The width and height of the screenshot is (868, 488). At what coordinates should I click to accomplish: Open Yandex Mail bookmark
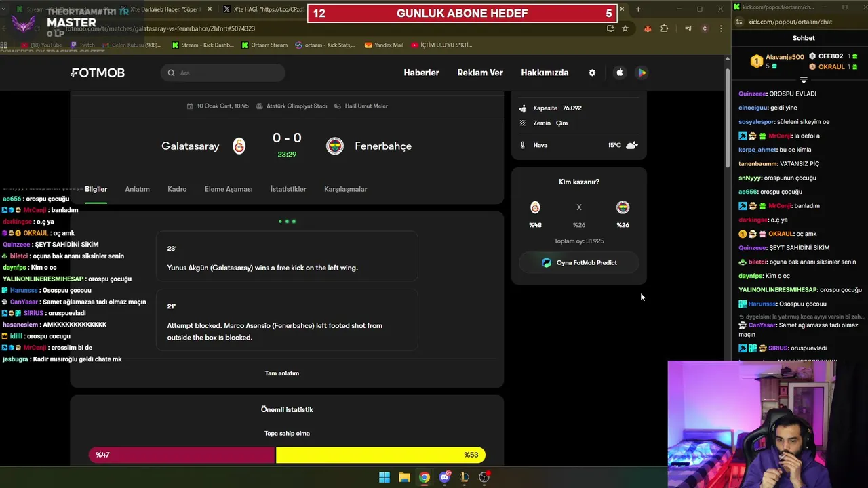point(384,45)
